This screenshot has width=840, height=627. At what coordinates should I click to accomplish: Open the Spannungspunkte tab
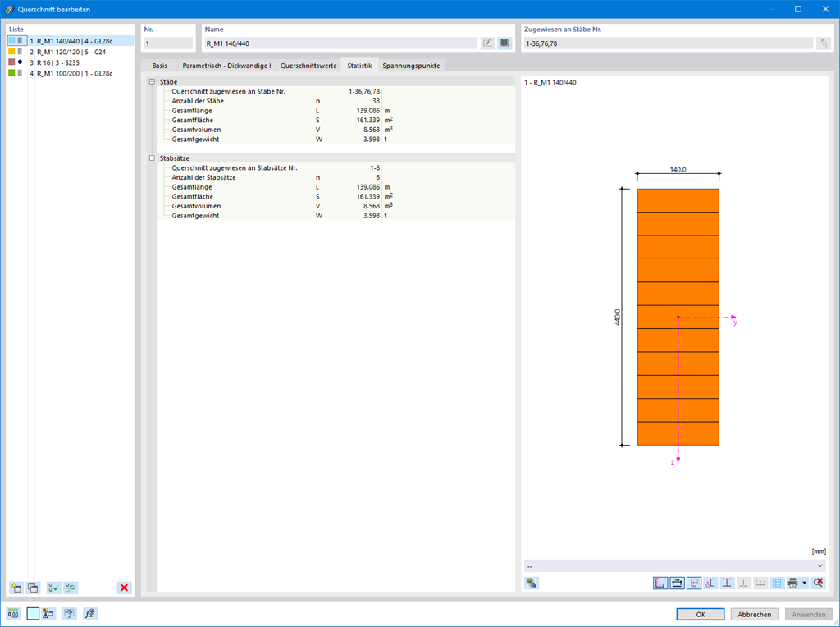(x=412, y=66)
